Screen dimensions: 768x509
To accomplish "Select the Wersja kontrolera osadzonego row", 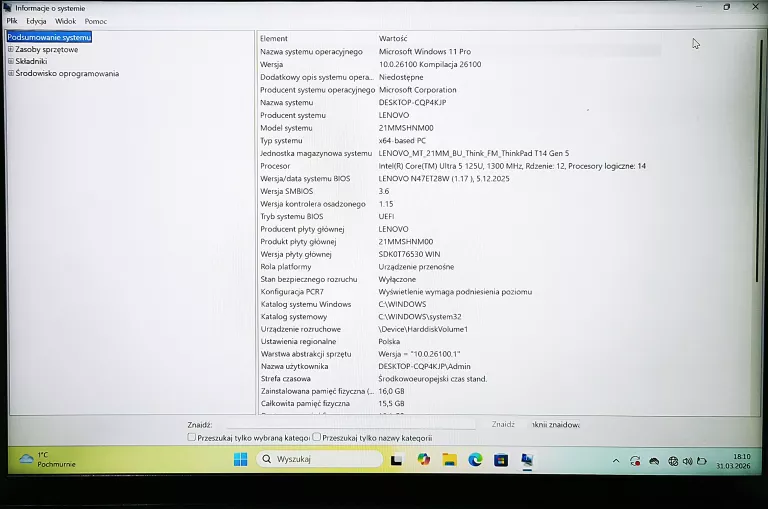I will pyautogui.click(x=459, y=204).
